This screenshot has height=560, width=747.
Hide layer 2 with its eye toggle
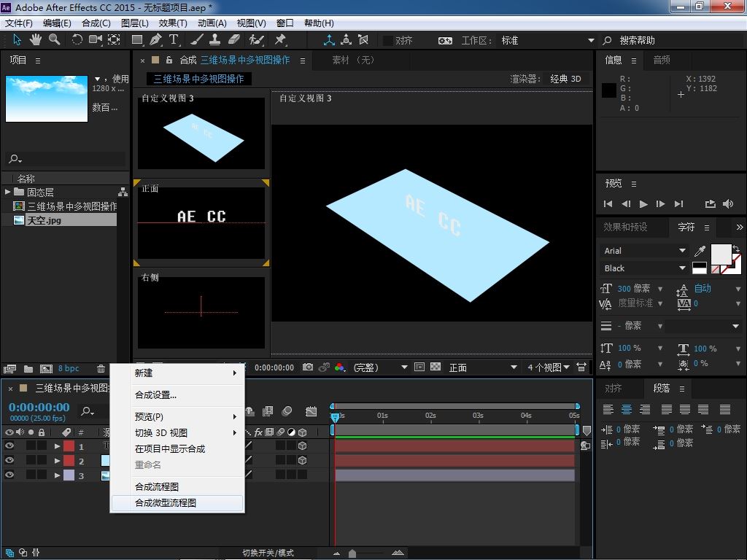point(9,460)
